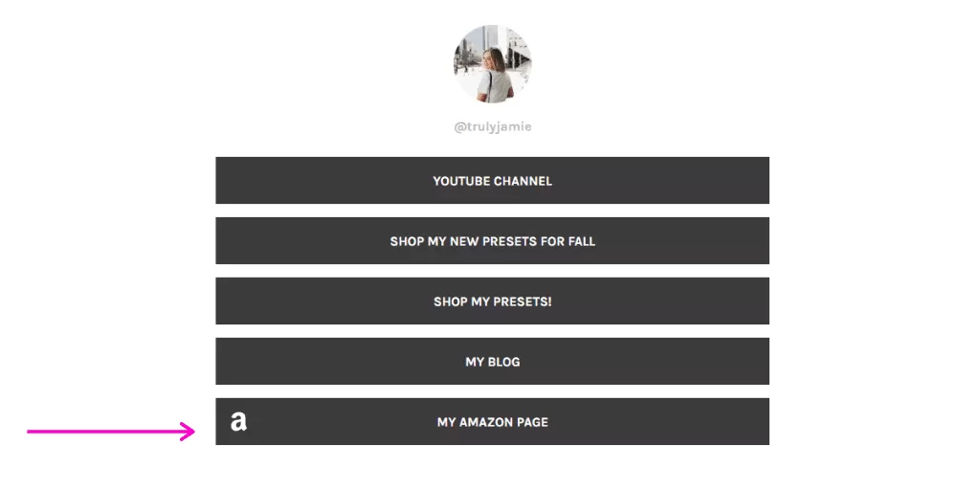The image size is (980, 490).
Task: Select Shop My New Presets for Fall
Action: click(492, 240)
